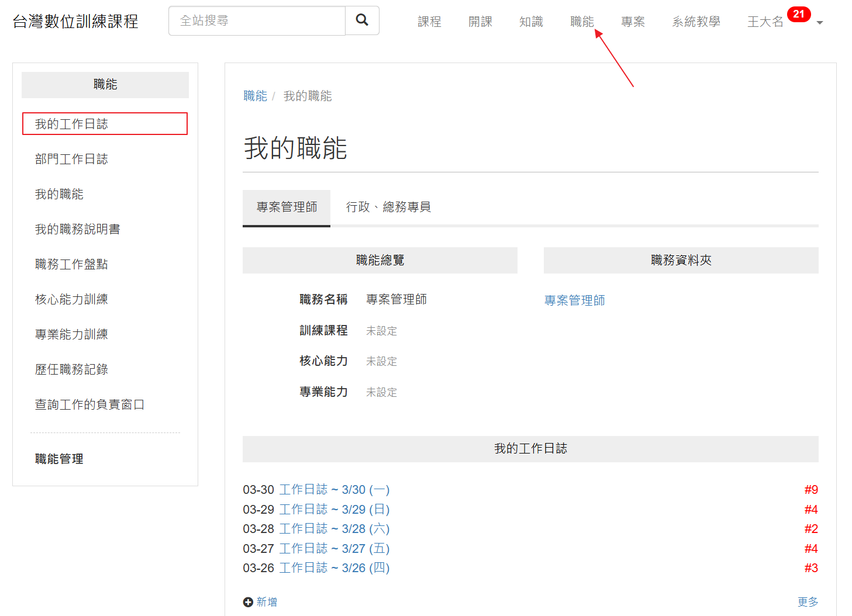Screen dimensions: 852x616
Task: Open 查詢工作的負責窗口 in the sidebar
Action: 89,404
